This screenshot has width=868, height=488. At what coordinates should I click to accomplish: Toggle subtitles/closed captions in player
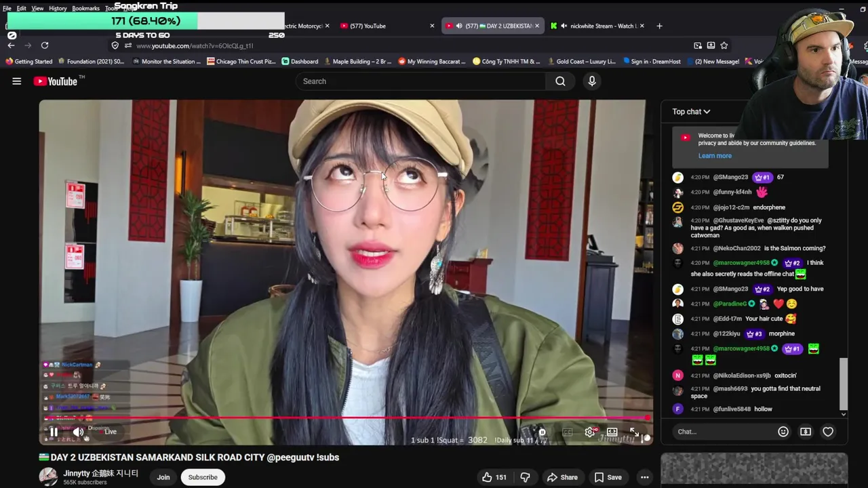click(568, 432)
